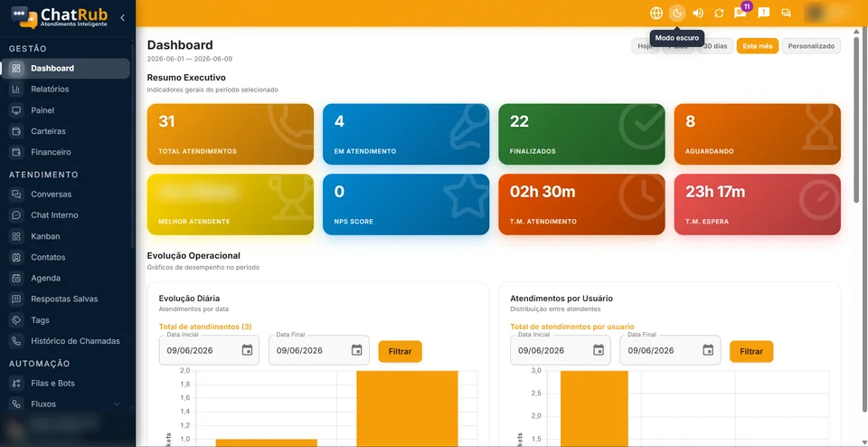Open the Kanban menu item
The image size is (868, 447).
(x=65, y=236)
